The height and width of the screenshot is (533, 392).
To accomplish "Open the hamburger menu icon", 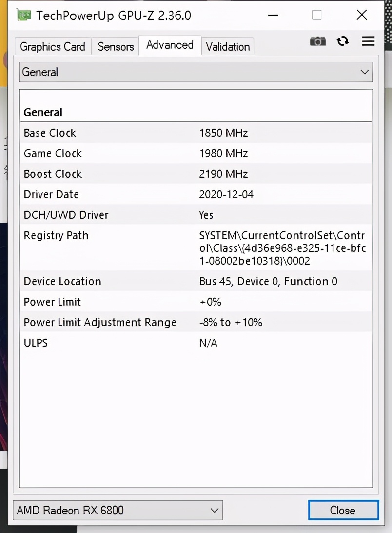I will pos(368,41).
